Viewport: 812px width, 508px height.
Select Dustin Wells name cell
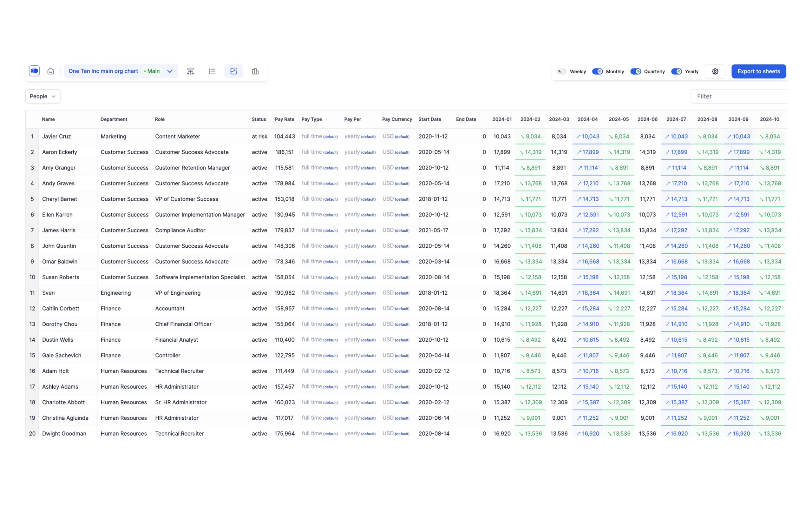click(68, 340)
